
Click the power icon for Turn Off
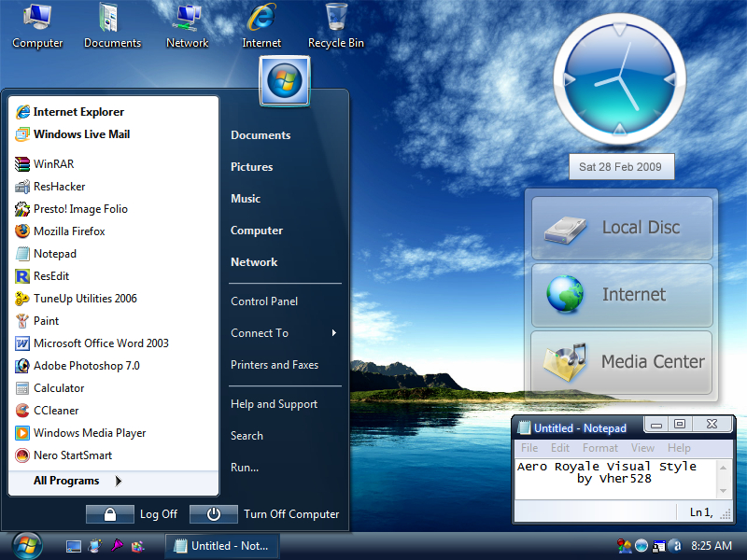(214, 514)
